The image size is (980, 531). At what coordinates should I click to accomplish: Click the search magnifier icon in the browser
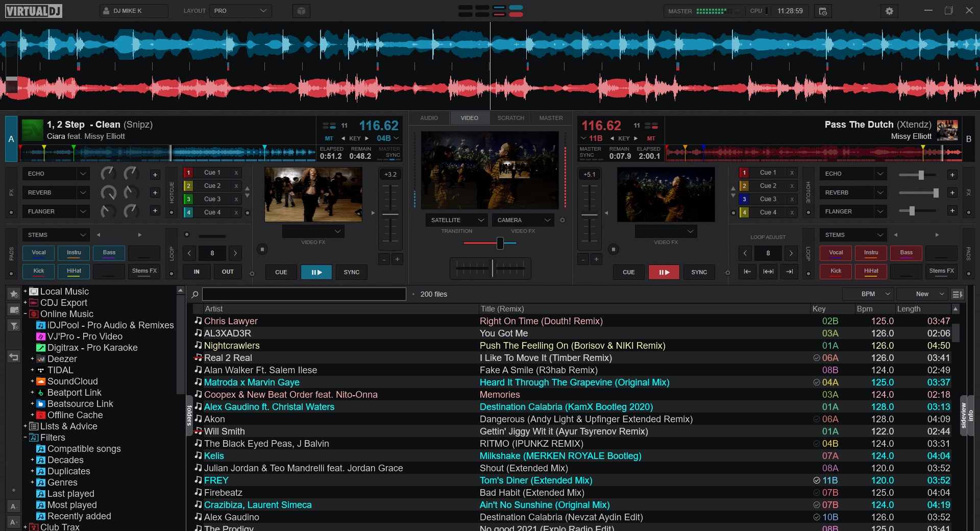tap(194, 294)
